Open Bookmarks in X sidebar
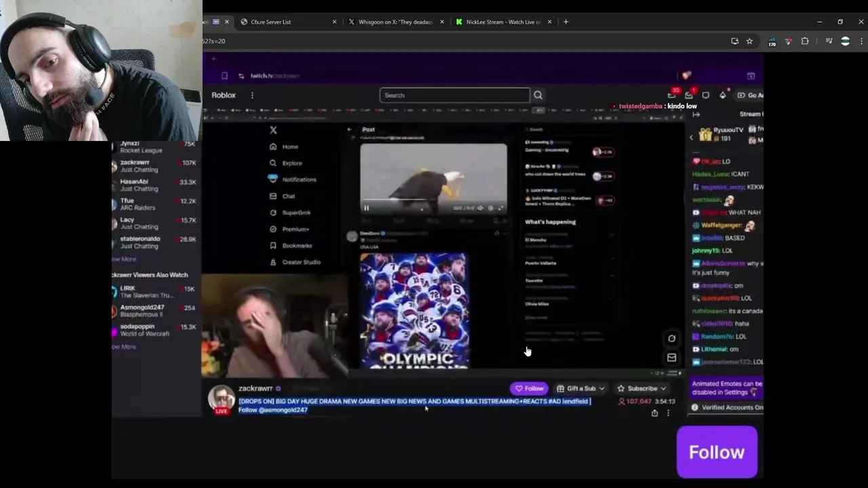This screenshot has width=868, height=488. point(290,246)
